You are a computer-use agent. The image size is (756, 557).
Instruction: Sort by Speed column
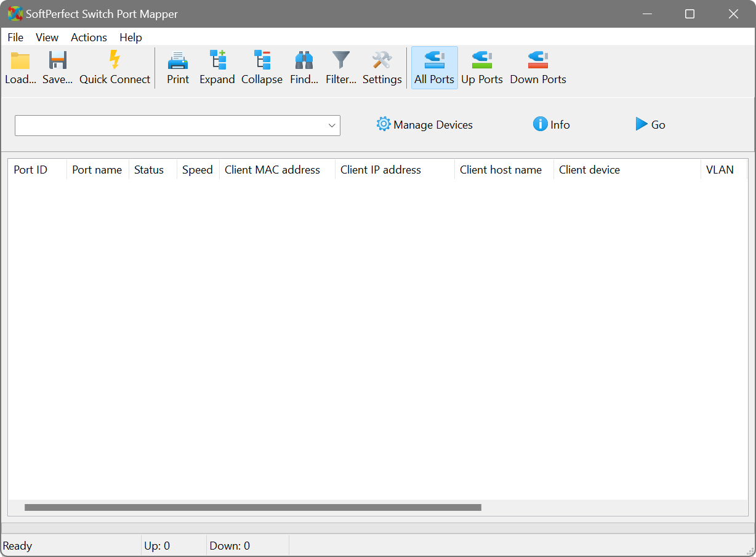198,170
